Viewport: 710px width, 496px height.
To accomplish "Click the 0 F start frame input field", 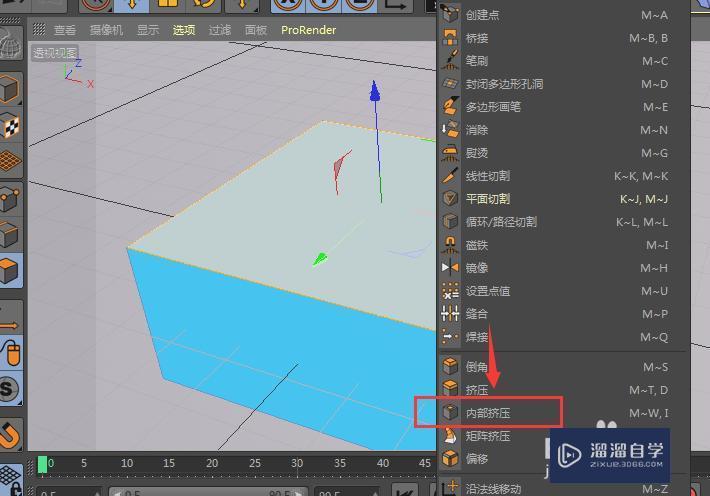I will point(68,492).
